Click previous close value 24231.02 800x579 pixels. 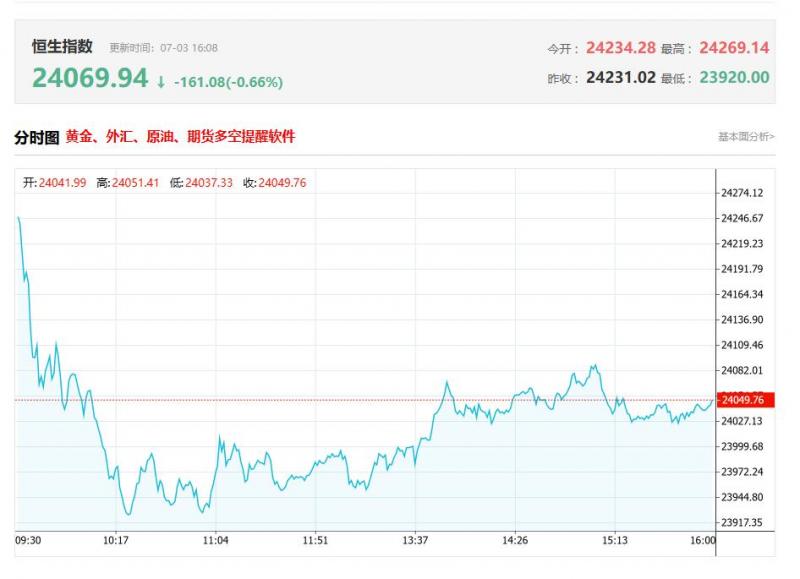click(x=621, y=78)
